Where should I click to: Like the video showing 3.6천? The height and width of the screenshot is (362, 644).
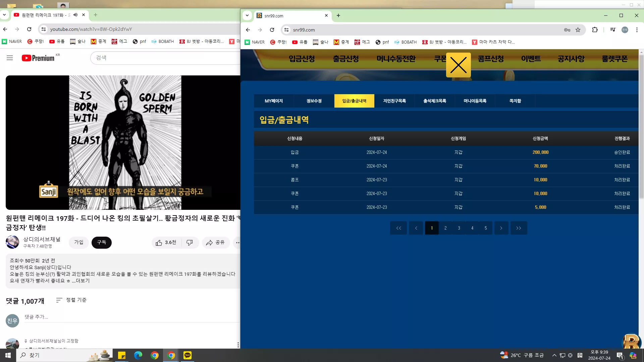click(166, 242)
